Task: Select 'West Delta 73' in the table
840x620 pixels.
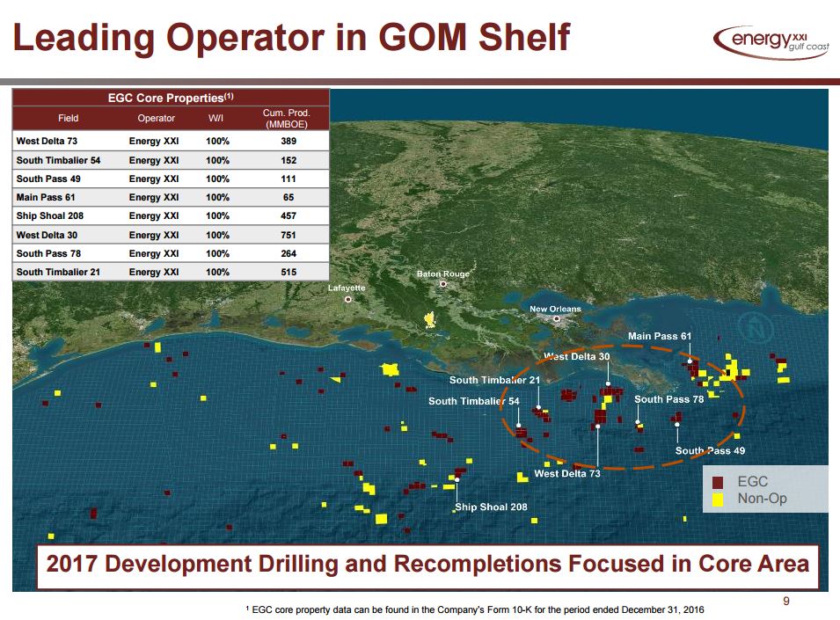Action: (x=47, y=142)
